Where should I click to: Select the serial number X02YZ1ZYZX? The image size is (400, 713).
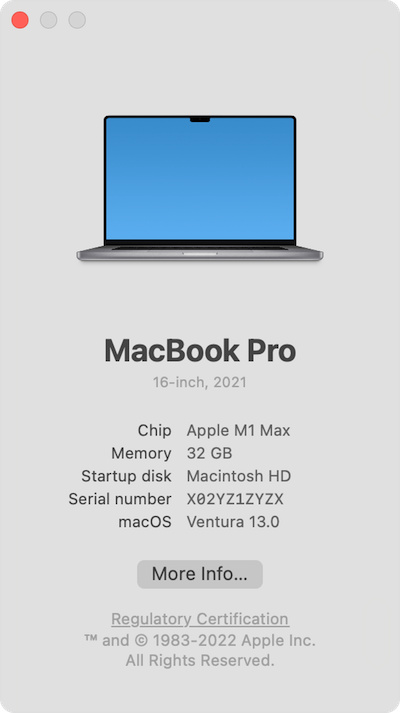(x=235, y=499)
